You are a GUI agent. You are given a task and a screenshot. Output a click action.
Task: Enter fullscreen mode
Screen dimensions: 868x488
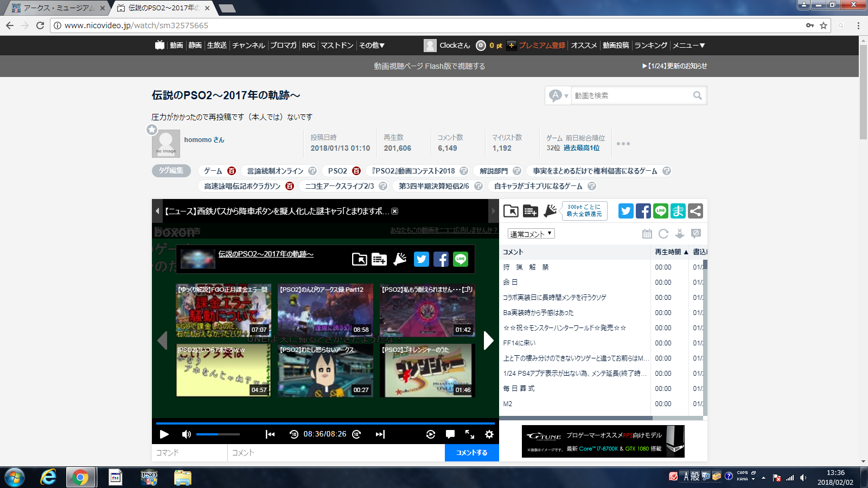click(470, 434)
